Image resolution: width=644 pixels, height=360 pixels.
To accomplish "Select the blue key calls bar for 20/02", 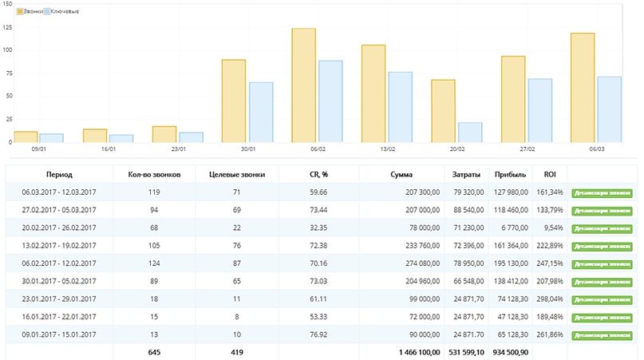I will pyautogui.click(x=470, y=133).
